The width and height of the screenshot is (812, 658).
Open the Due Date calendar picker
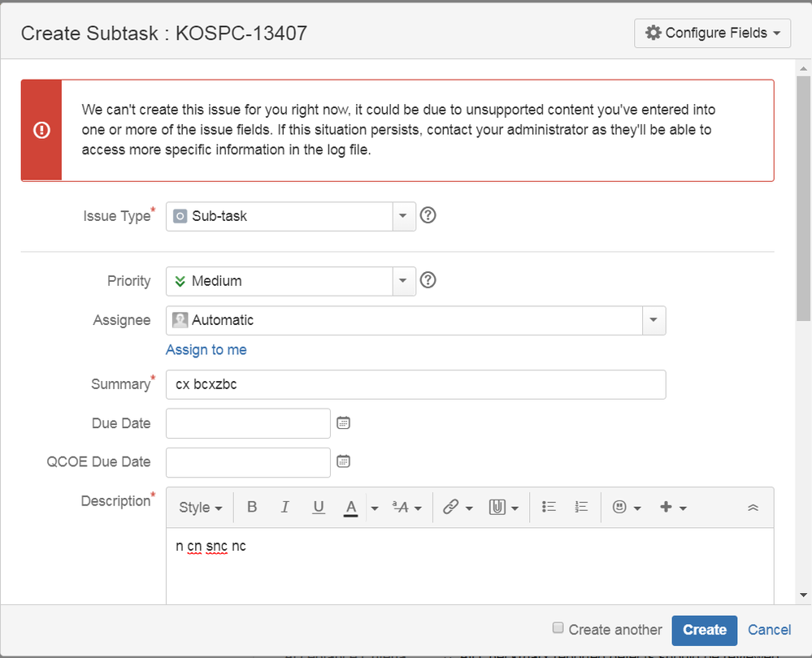343,423
